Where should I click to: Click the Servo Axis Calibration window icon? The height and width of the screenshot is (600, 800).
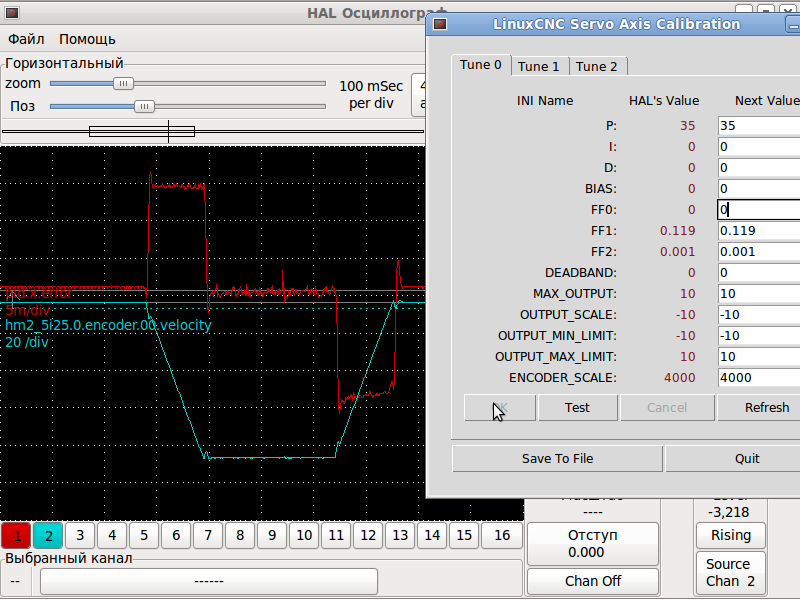(440, 24)
